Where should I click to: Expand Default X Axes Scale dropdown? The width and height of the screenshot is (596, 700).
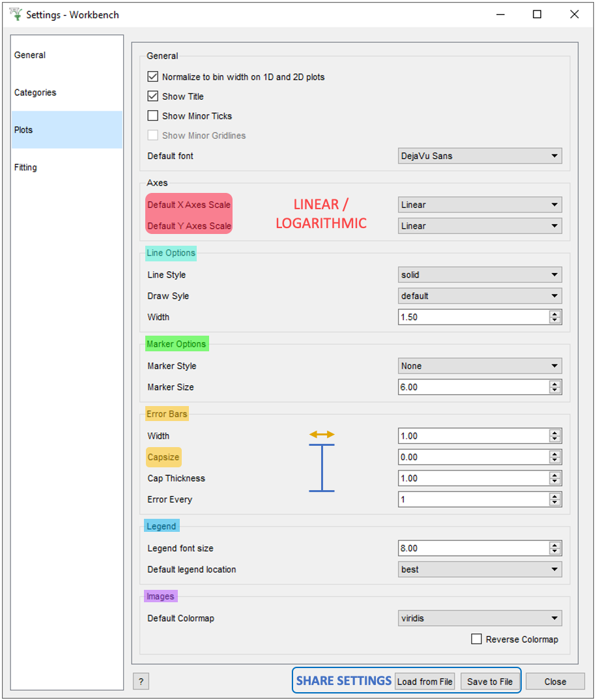tap(479, 205)
